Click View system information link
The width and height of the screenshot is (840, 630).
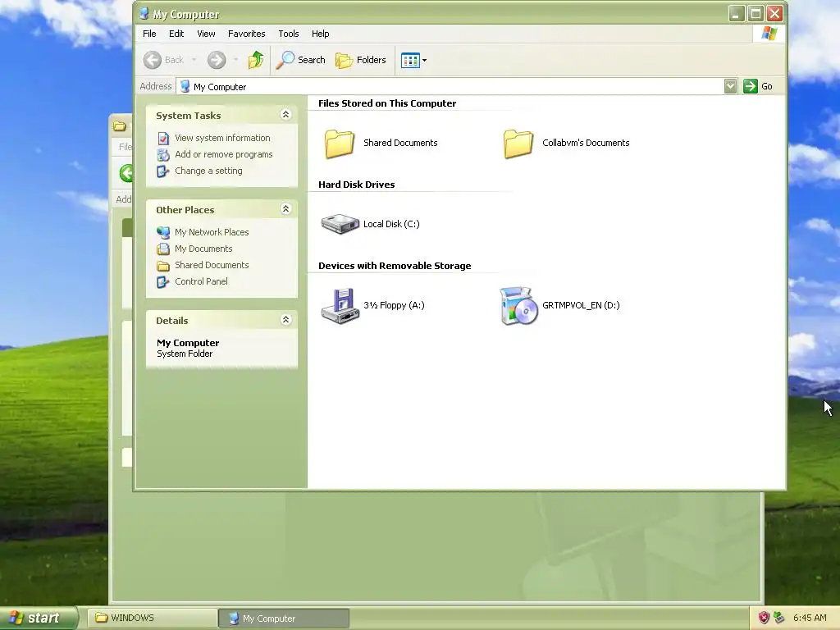(222, 138)
